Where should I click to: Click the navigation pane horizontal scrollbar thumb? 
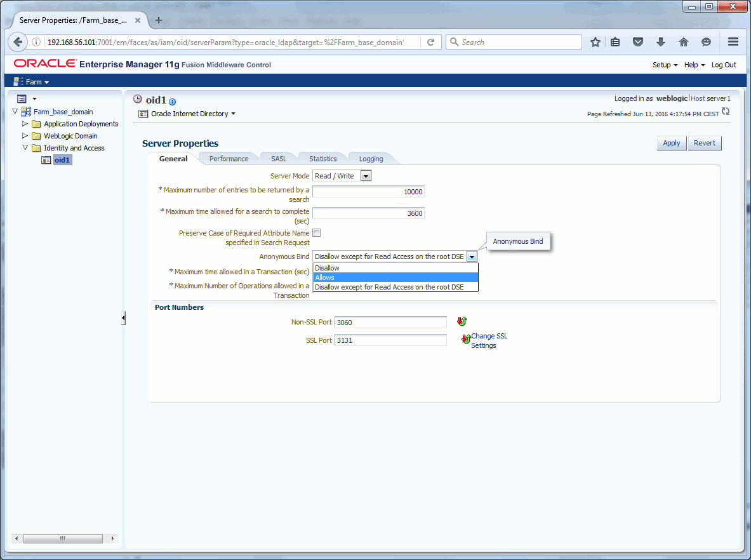click(63, 538)
